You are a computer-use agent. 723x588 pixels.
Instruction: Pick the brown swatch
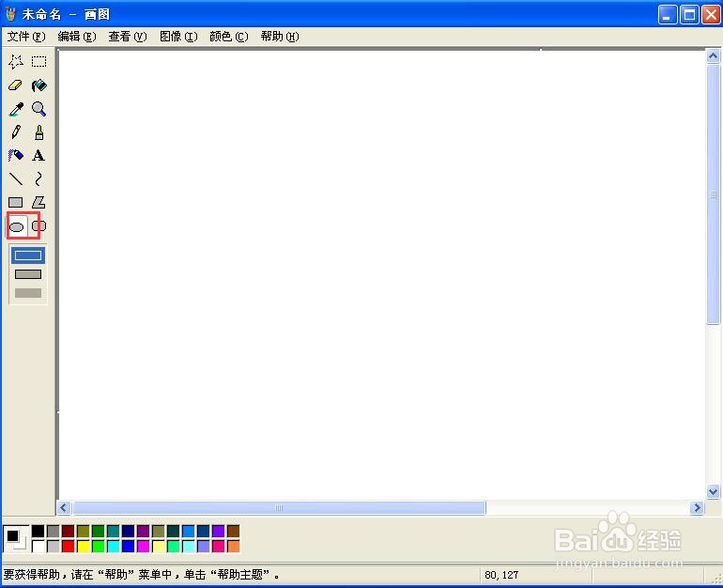coord(233,531)
